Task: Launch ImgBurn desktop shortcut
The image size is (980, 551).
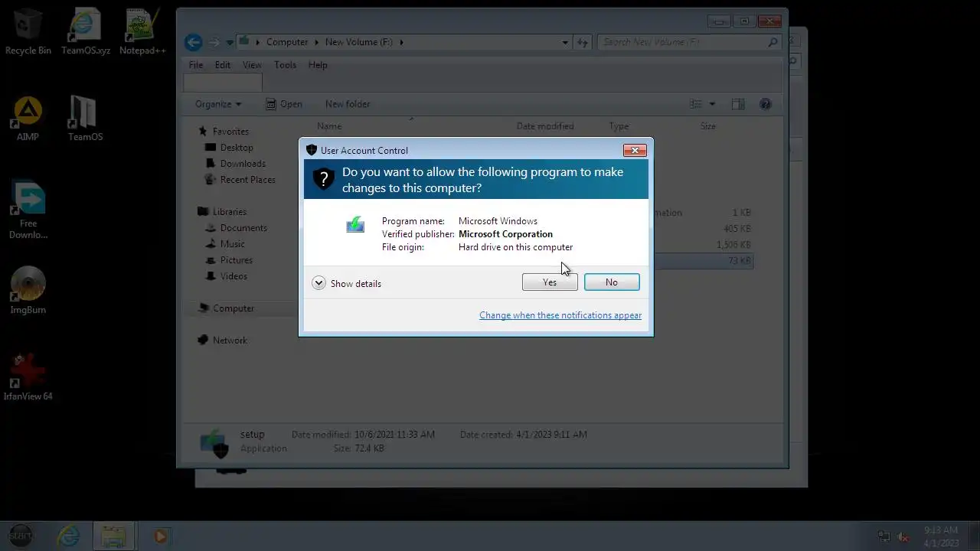Action: point(28,290)
